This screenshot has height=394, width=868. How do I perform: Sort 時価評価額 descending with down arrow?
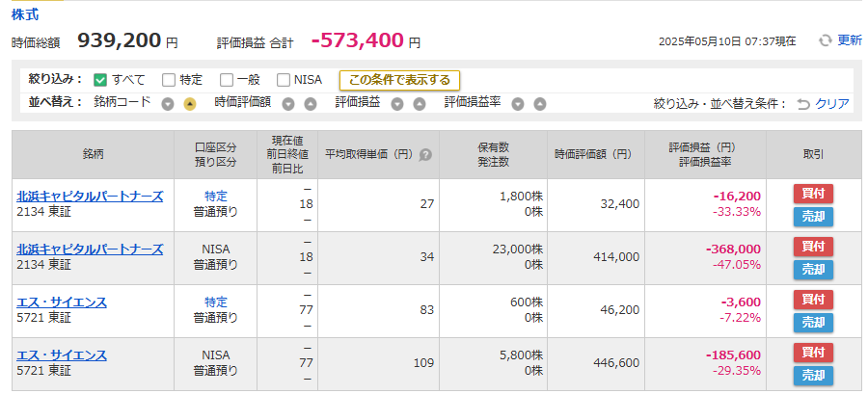(288, 104)
